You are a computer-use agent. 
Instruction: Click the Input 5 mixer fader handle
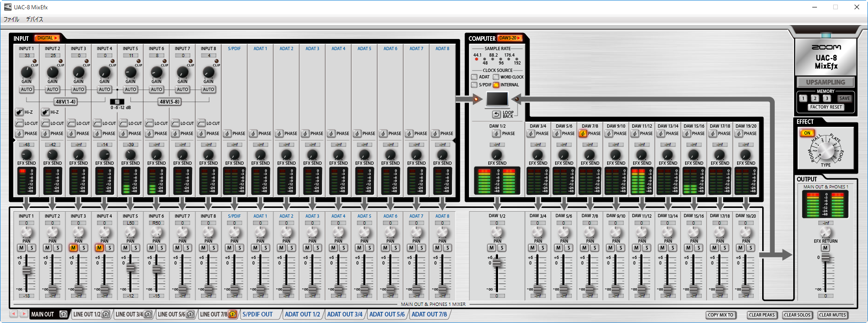(x=131, y=268)
